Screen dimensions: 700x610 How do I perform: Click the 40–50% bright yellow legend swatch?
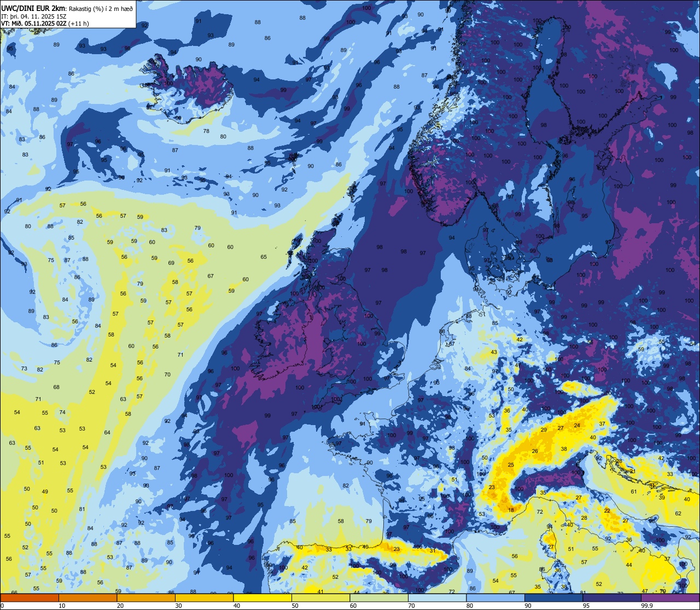tap(262, 597)
